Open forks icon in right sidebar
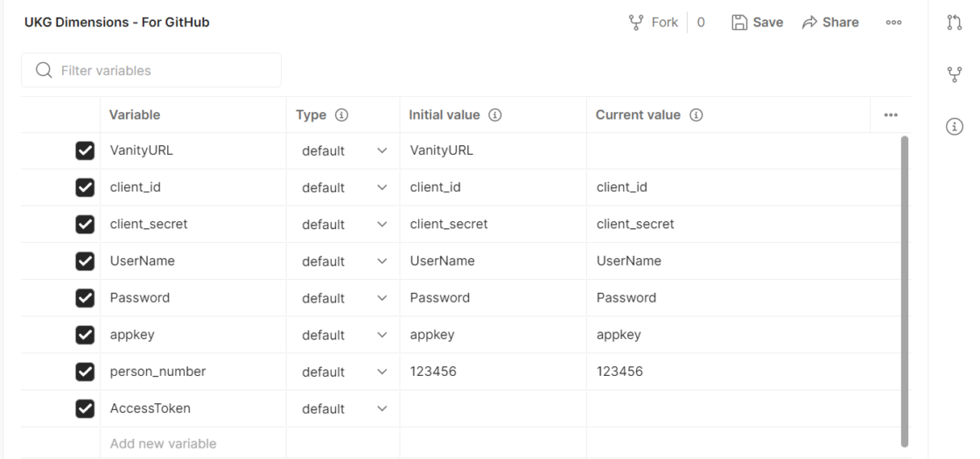The image size is (980, 459). [954, 75]
